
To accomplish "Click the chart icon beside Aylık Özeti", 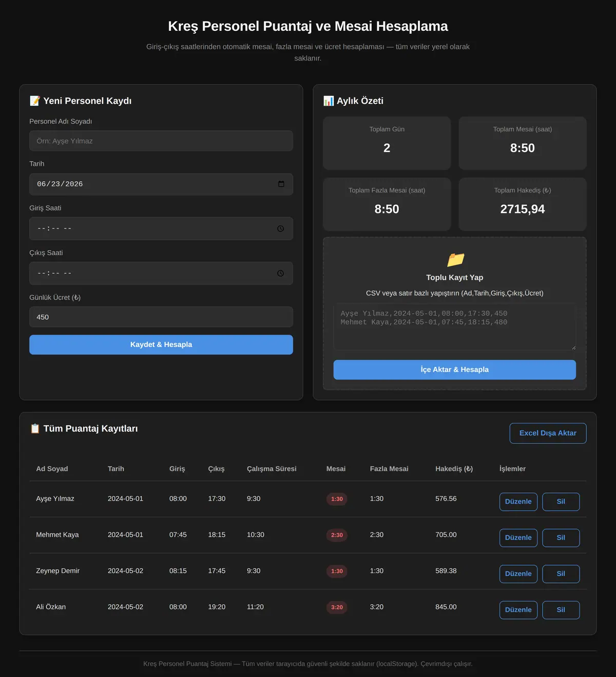I will pyautogui.click(x=329, y=101).
